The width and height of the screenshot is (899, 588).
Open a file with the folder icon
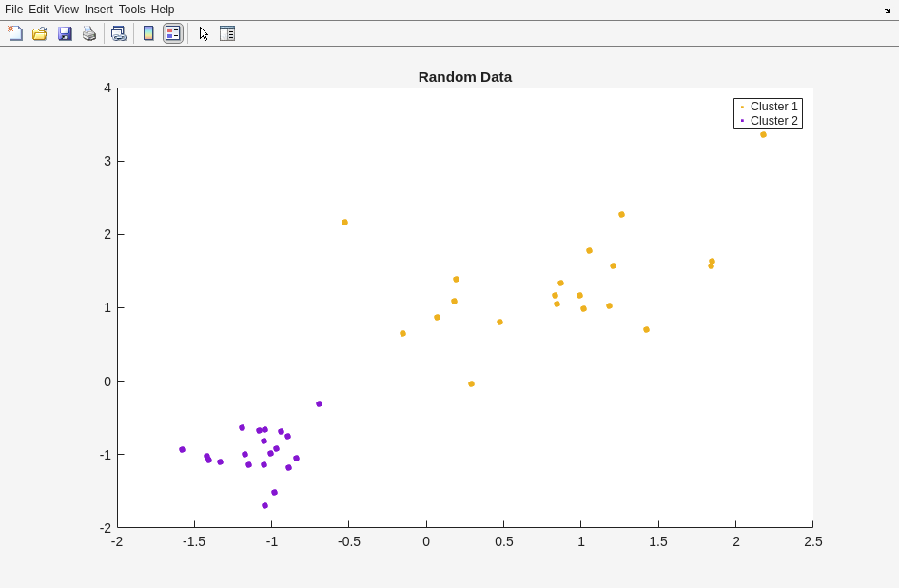40,33
